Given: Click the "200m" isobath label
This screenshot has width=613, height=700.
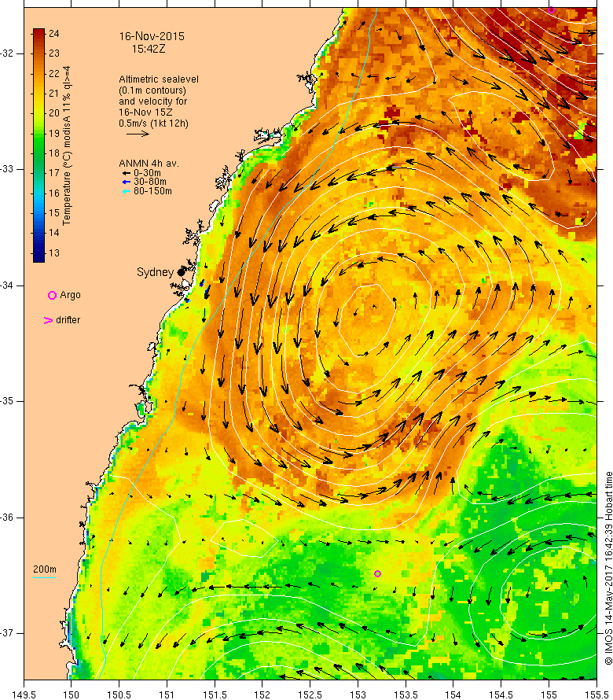Looking at the screenshot, I should coord(45,569).
